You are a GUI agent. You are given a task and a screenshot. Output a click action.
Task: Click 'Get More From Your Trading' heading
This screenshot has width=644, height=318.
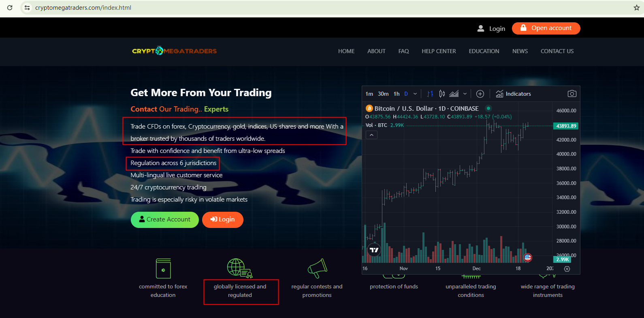201,92
